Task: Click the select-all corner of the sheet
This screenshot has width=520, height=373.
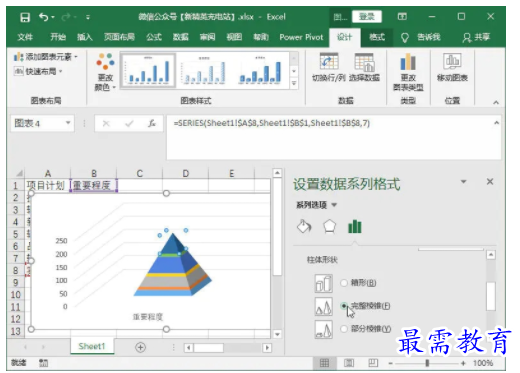Action: click(x=19, y=173)
